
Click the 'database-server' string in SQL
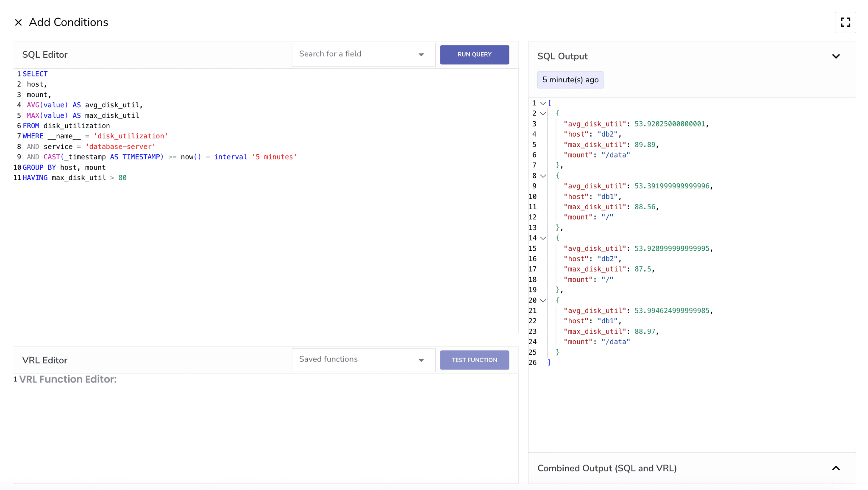pyautogui.click(x=120, y=147)
